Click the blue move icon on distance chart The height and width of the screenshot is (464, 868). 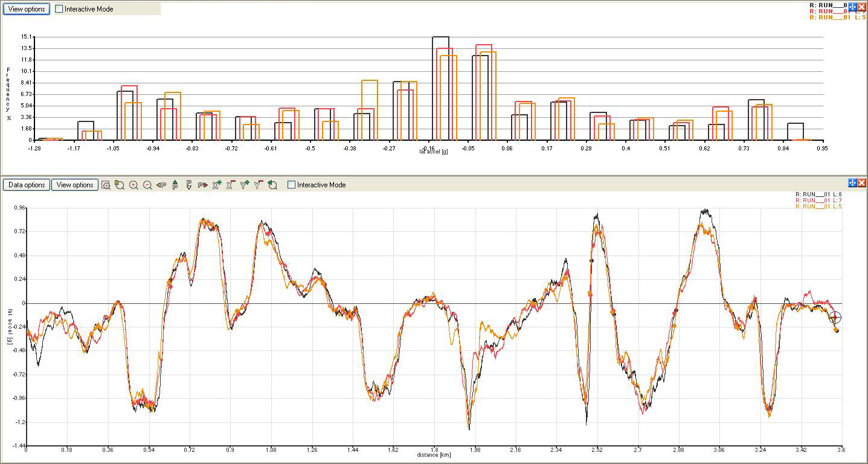(852, 183)
